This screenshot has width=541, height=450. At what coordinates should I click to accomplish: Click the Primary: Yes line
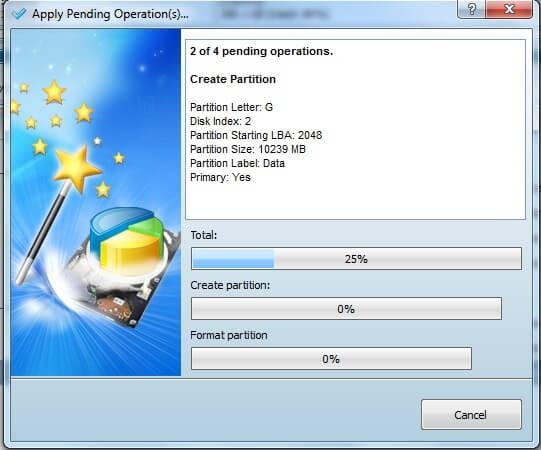pyautogui.click(x=220, y=177)
